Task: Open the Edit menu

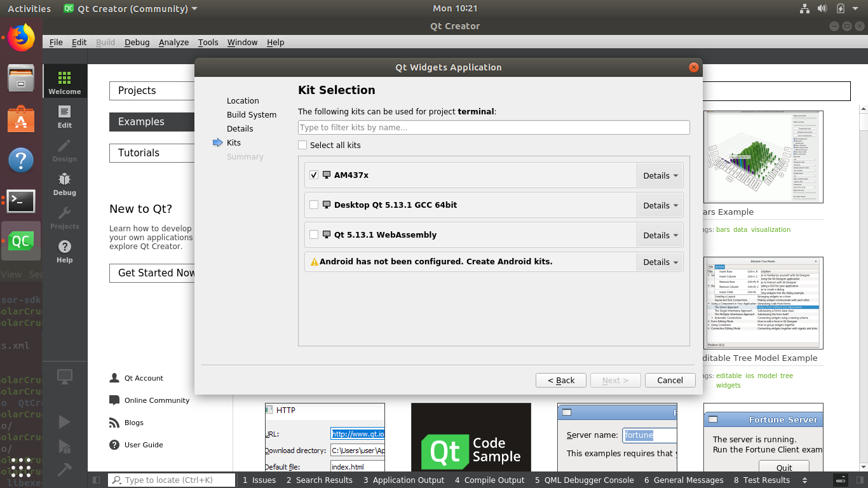Action: (79, 42)
